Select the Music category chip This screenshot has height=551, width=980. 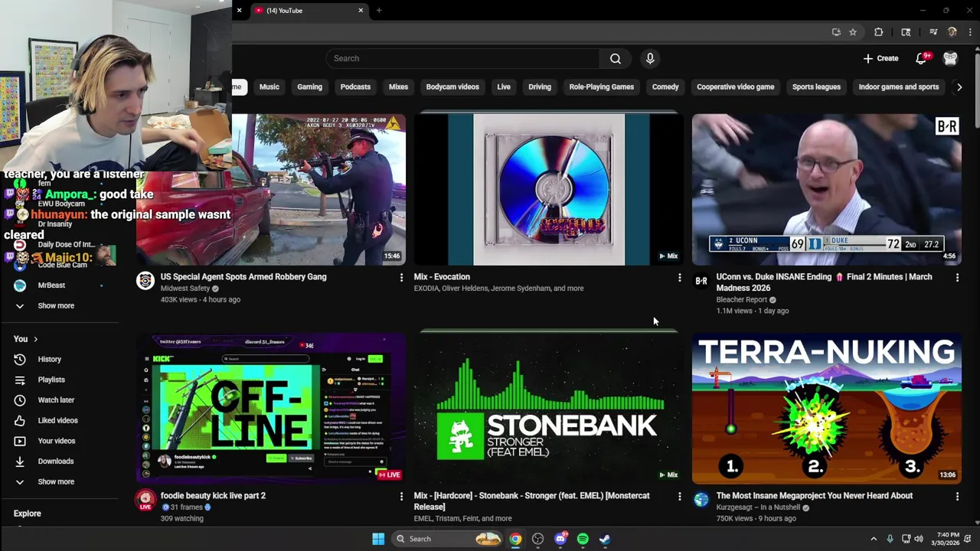269,86
